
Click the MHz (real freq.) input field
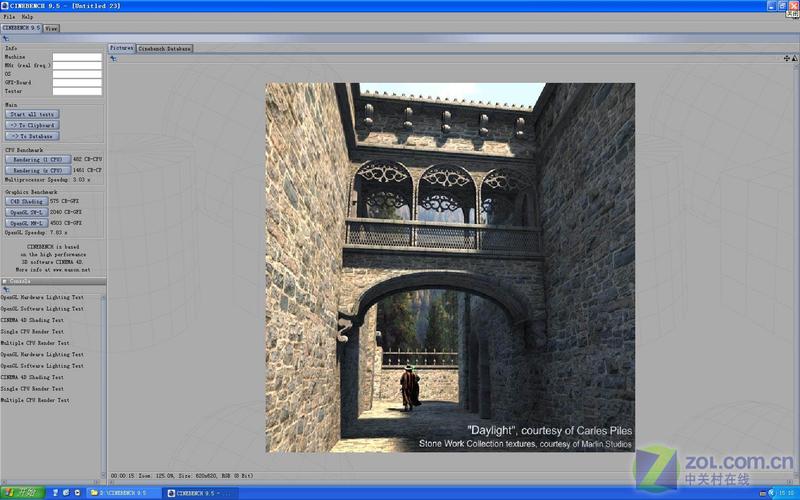(77, 65)
